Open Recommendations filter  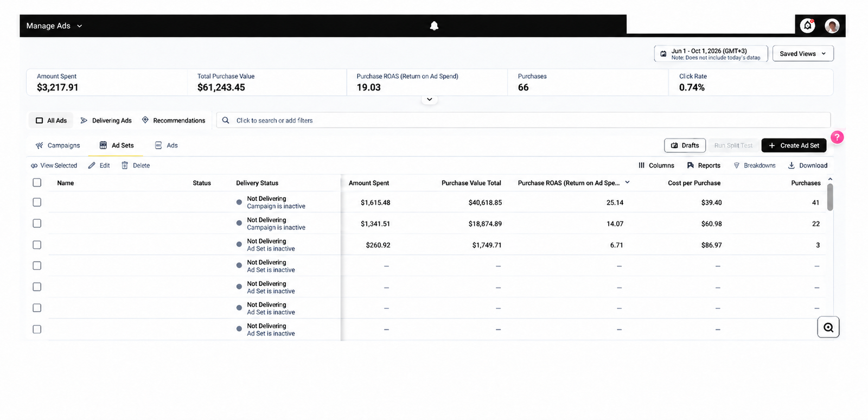tap(174, 120)
